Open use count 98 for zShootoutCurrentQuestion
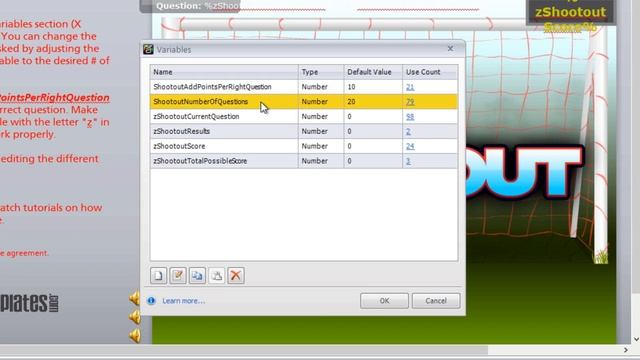This screenshot has height=360, width=640. (410, 117)
